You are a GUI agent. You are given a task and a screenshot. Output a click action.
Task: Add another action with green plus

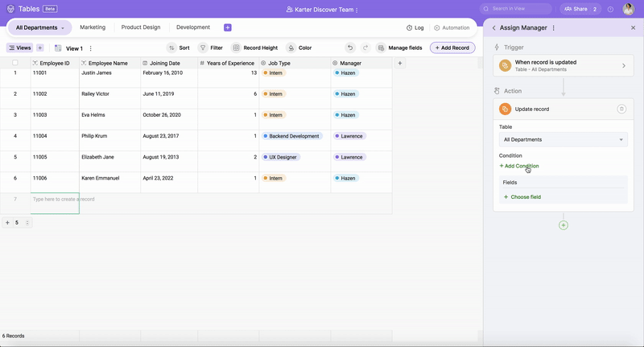click(x=563, y=225)
